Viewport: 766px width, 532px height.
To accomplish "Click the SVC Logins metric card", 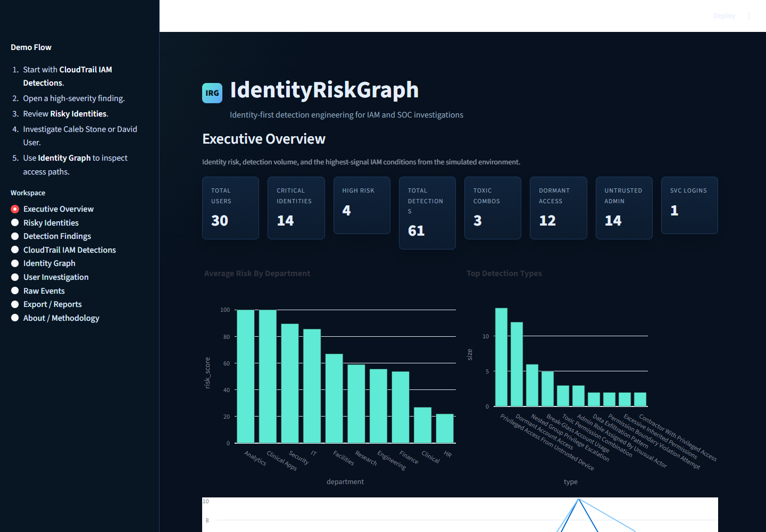I will tap(689, 205).
